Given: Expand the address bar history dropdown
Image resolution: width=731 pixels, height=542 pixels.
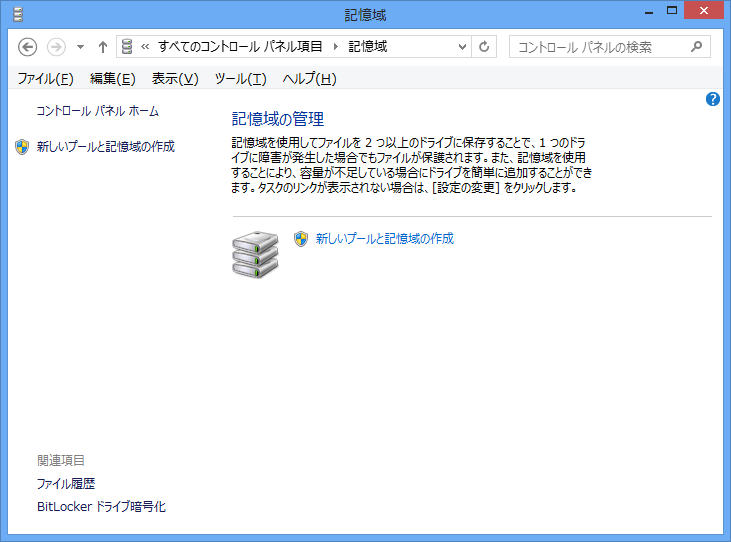Looking at the screenshot, I should tap(462, 47).
